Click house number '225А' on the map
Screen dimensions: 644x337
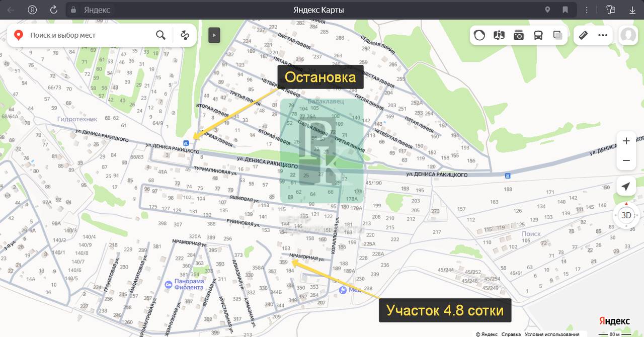[370, 244]
